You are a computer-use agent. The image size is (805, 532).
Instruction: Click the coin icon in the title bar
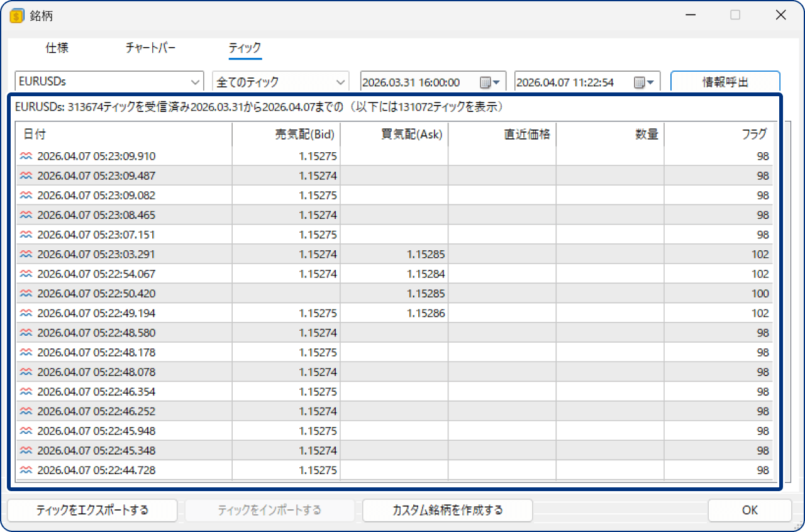tap(16, 14)
